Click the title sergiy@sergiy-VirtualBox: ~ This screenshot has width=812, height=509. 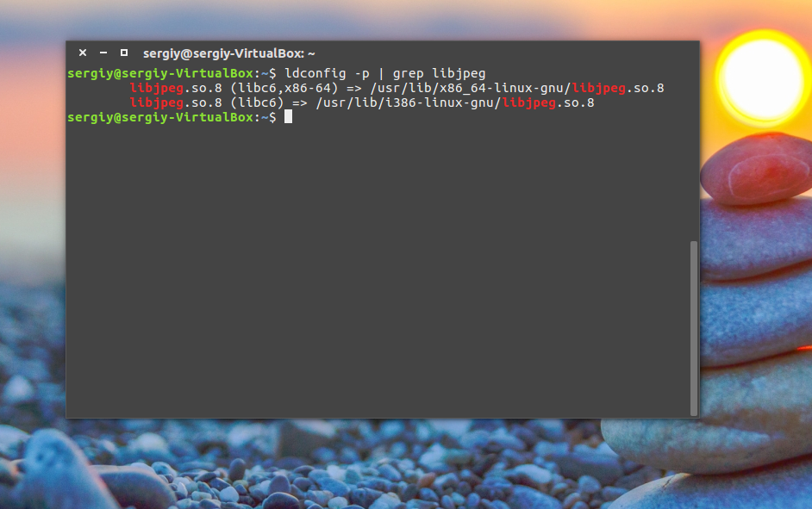coord(229,53)
